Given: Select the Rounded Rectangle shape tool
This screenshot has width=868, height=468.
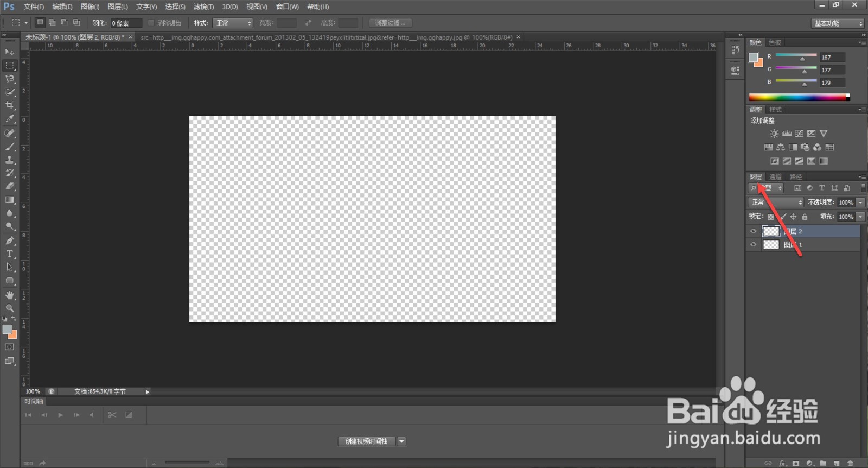Looking at the screenshot, I should coord(10,281).
